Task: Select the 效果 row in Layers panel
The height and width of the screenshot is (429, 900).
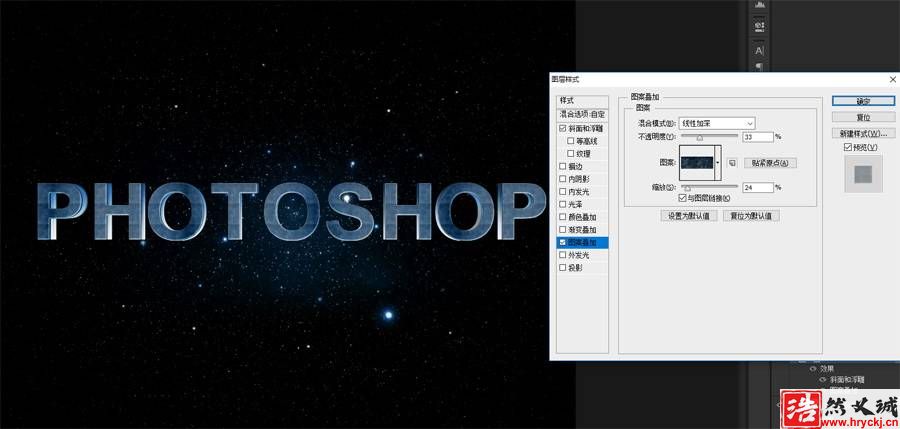Action: (827, 369)
